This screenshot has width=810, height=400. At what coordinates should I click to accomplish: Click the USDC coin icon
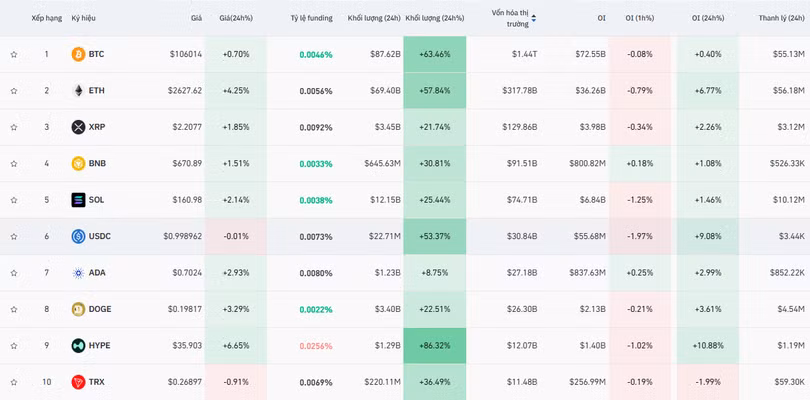click(78, 236)
